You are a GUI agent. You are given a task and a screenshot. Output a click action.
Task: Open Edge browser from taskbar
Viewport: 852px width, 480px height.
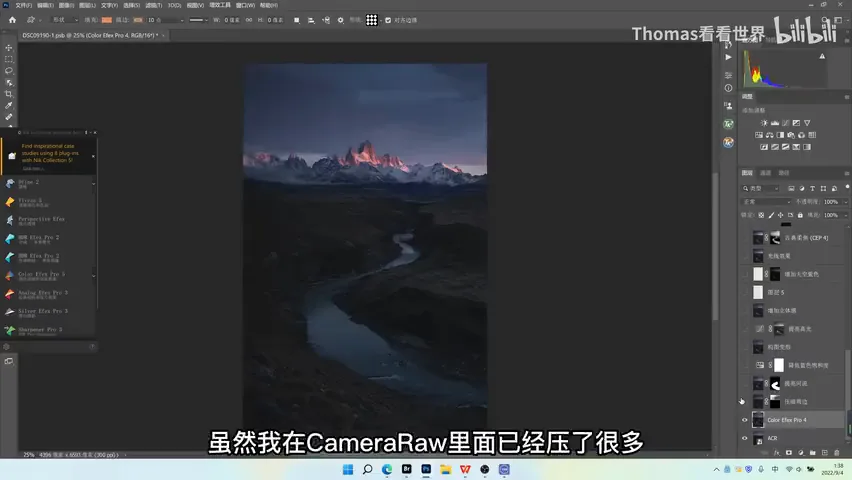coord(387,469)
